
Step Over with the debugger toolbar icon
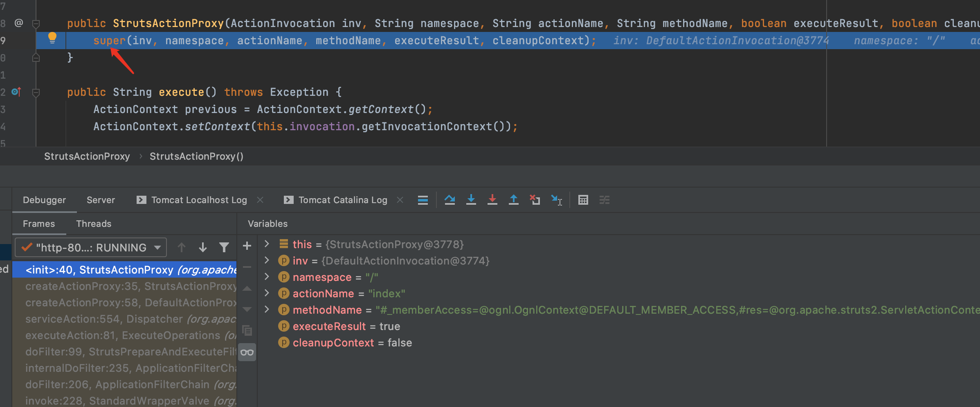(450, 200)
